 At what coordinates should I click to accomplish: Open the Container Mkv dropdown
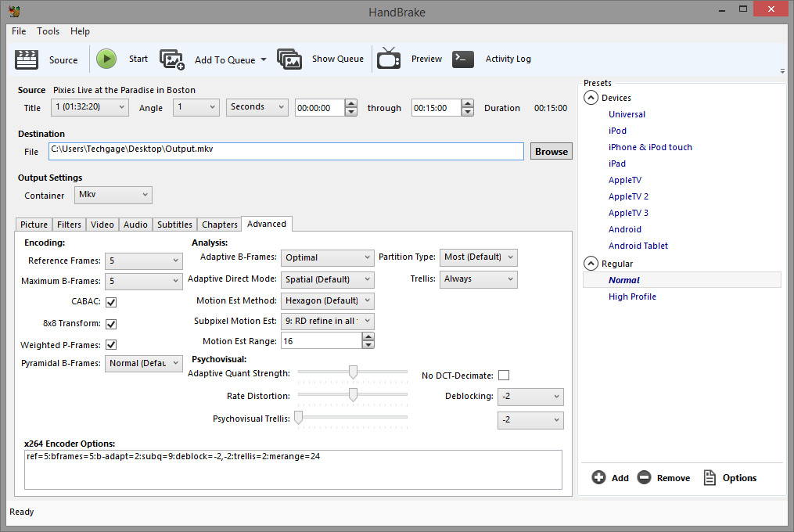click(x=113, y=195)
